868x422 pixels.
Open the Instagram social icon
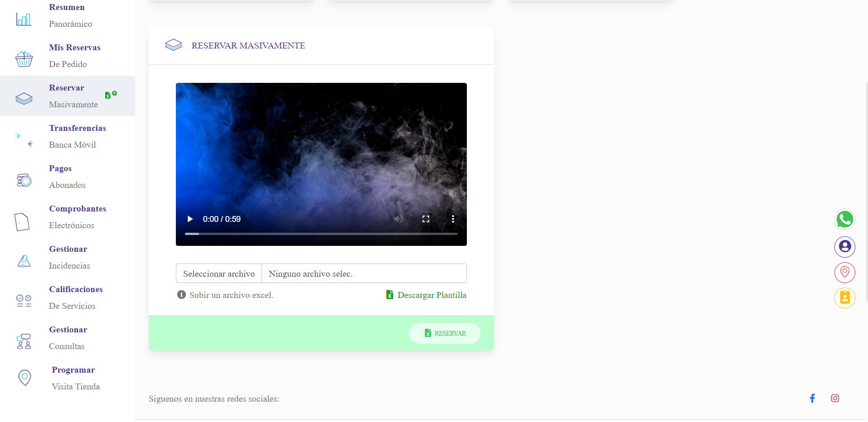(x=835, y=398)
